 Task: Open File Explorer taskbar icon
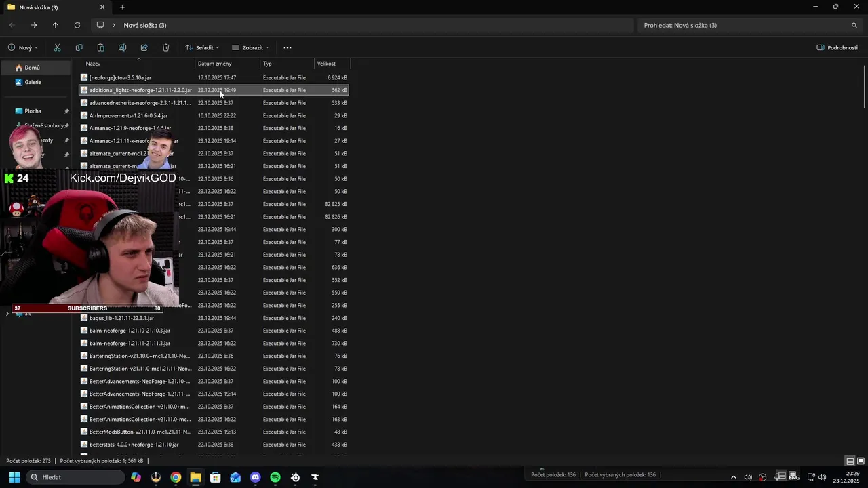pyautogui.click(x=195, y=477)
